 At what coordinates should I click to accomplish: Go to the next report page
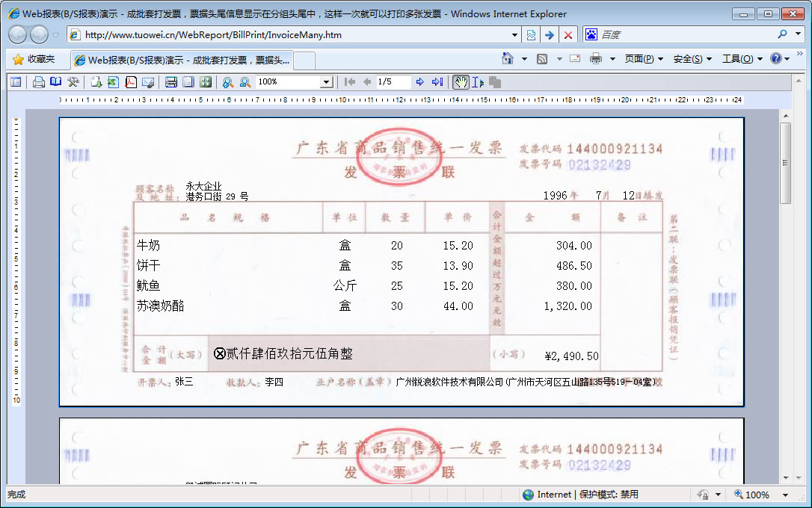click(420, 82)
